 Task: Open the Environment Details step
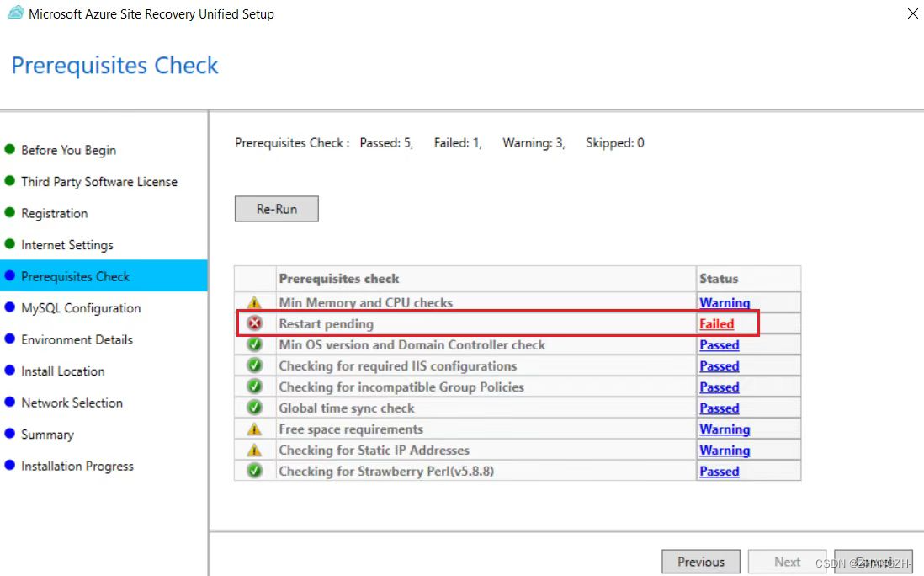tap(77, 339)
